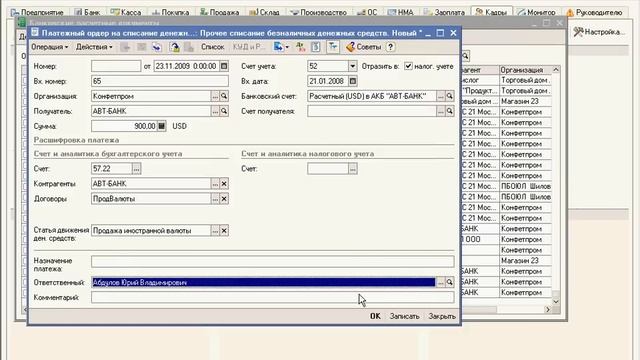Click the Сумма field showing 900,00
Image resolution: width=640 pixels, height=360 pixels.
pyautogui.click(x=124, y=126)
